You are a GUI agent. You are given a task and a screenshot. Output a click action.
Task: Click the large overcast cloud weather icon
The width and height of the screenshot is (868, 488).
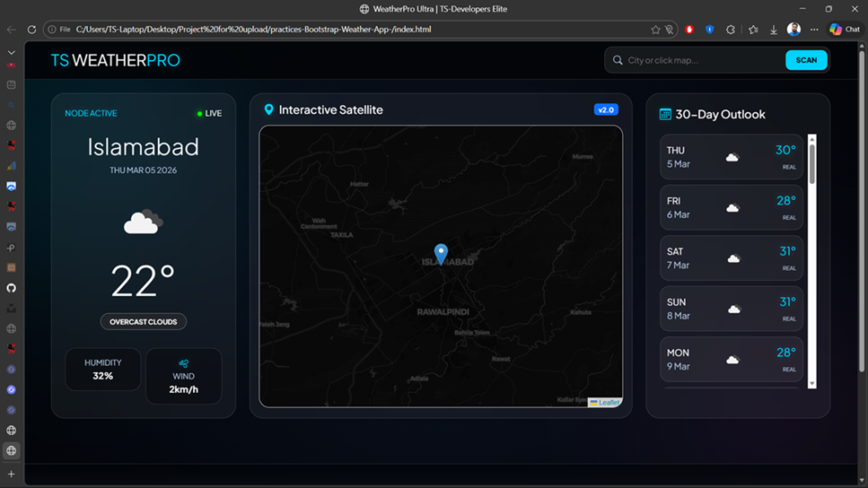(x=143, y=222)
